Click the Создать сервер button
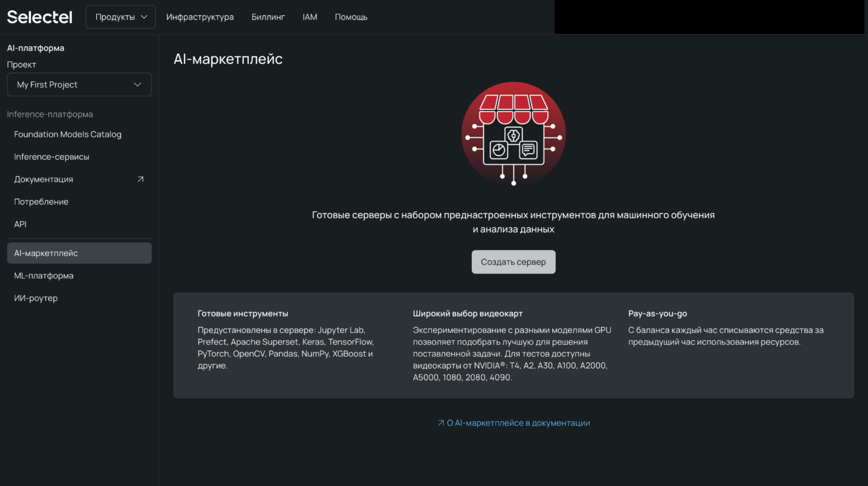 [513, 262]
